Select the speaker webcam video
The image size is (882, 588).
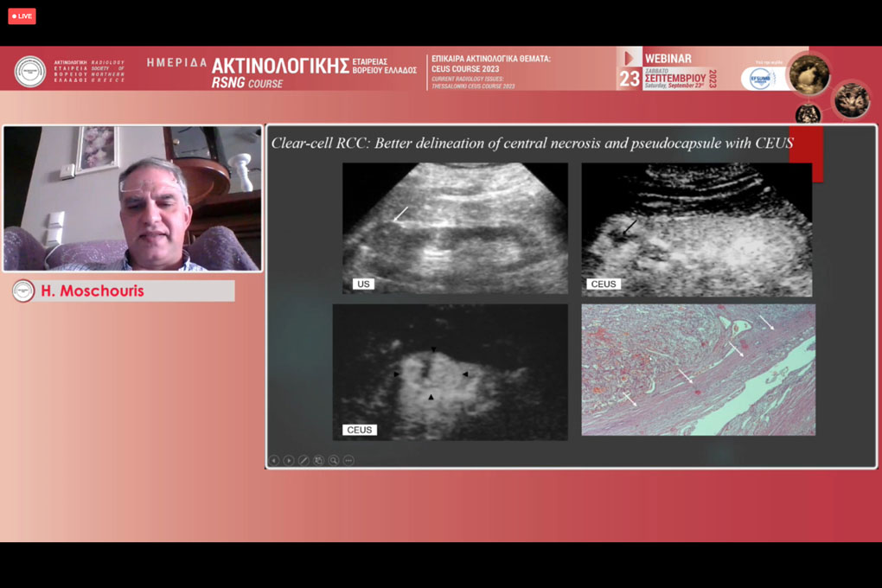tap(132, 198)
